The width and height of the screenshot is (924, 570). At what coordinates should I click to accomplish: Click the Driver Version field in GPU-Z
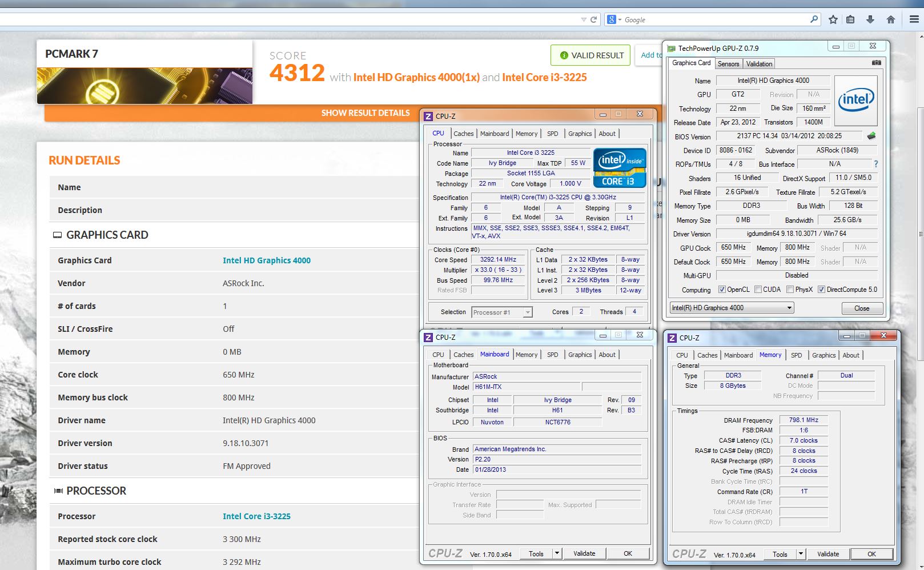(797, 234)
